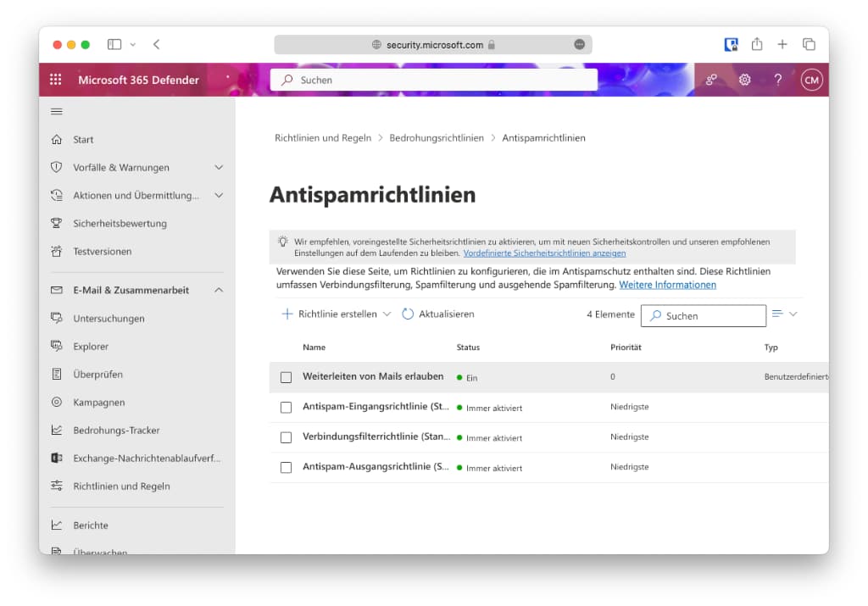Open Kampagnen in the navigation
Viewport: 868px width, 606px height.
pos(99,403)
